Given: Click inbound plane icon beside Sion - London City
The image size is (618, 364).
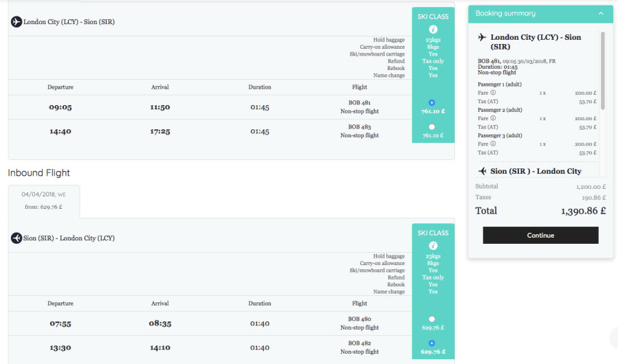Looking at the screenshot, I should (16, 238).
